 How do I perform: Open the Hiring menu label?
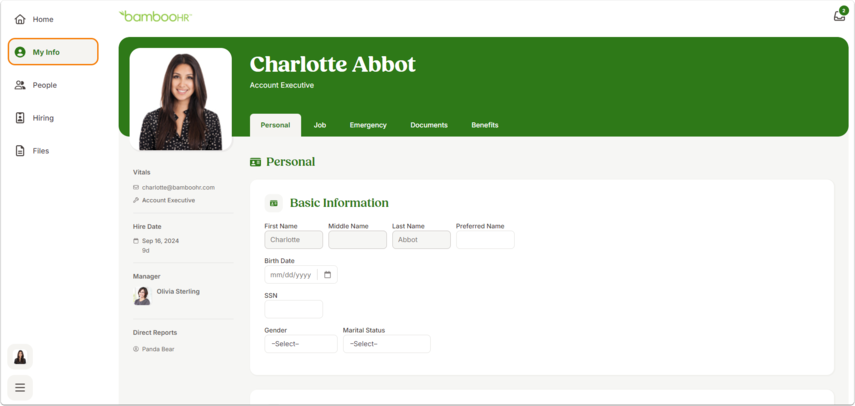pyautogui.click(x=43, y=118)
